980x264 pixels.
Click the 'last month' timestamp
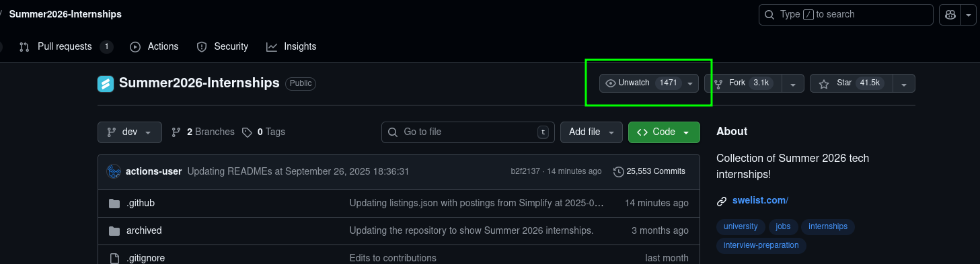tap(667, 258)
